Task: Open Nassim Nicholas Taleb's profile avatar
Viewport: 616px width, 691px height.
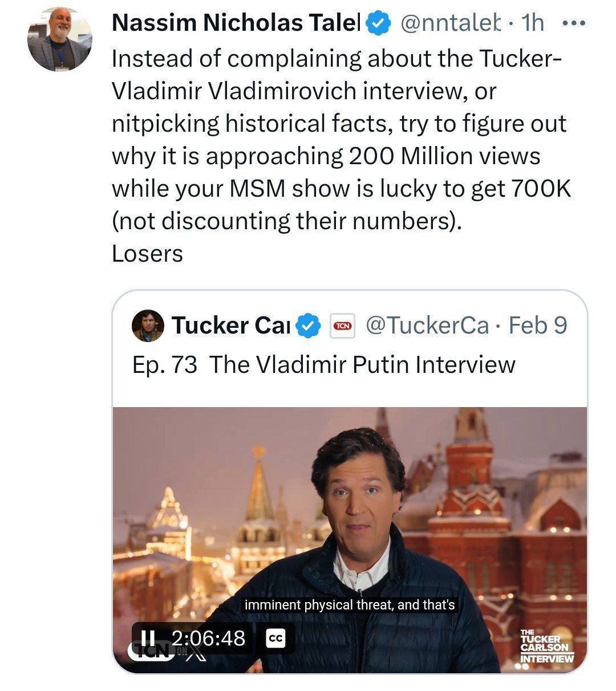Action: point(59,39)
